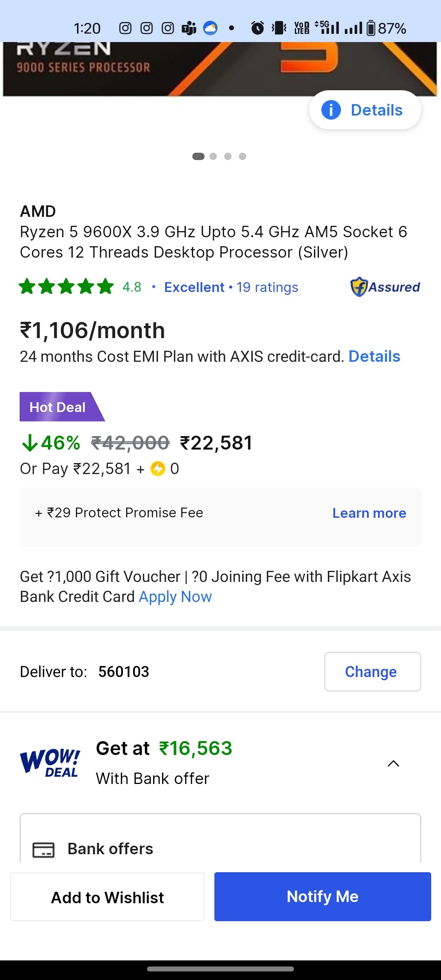Select the last image carousel dot
This screenshot has height=980, width=441.
coord(243,156)
